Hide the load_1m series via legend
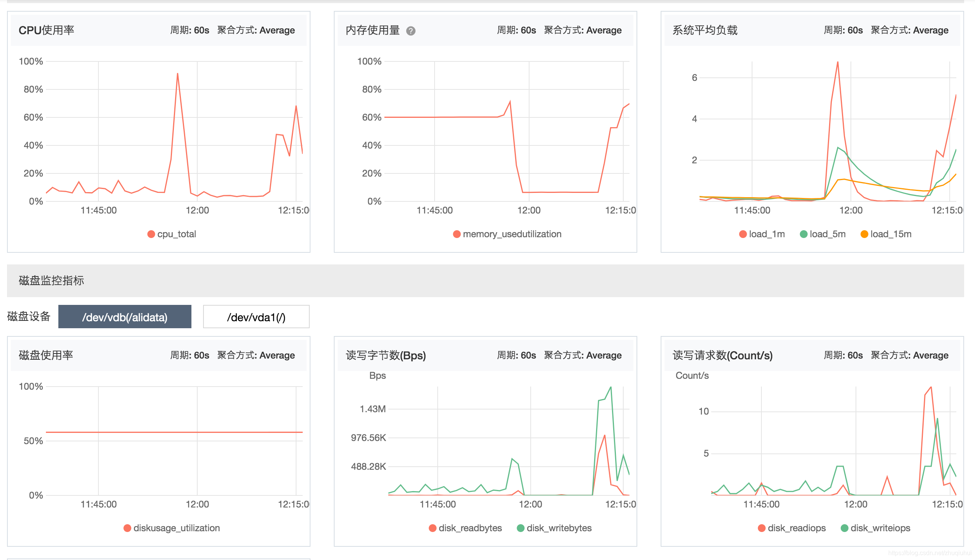The width and height of the screenshot is (975, 560). click(x=743, y=234)
